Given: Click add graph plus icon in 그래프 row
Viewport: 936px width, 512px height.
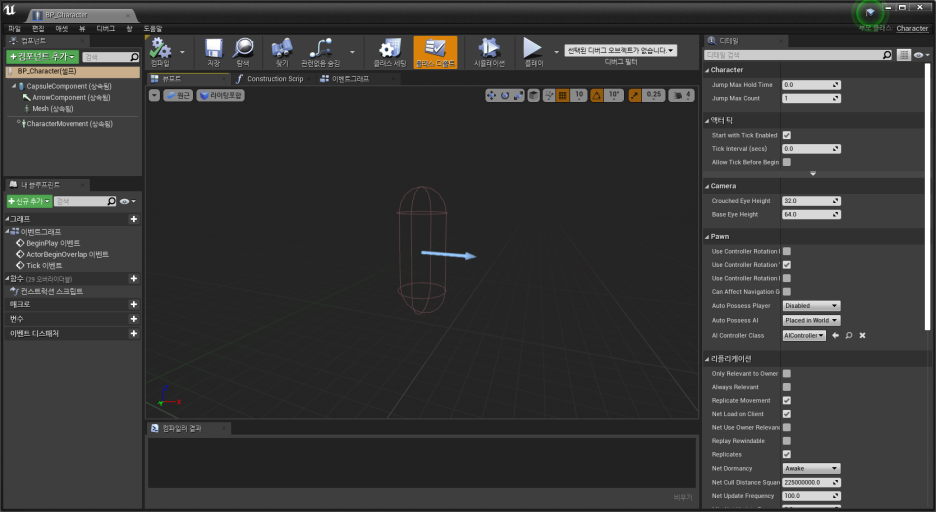Looking at the screenshot, I should (x=134, y=219).
